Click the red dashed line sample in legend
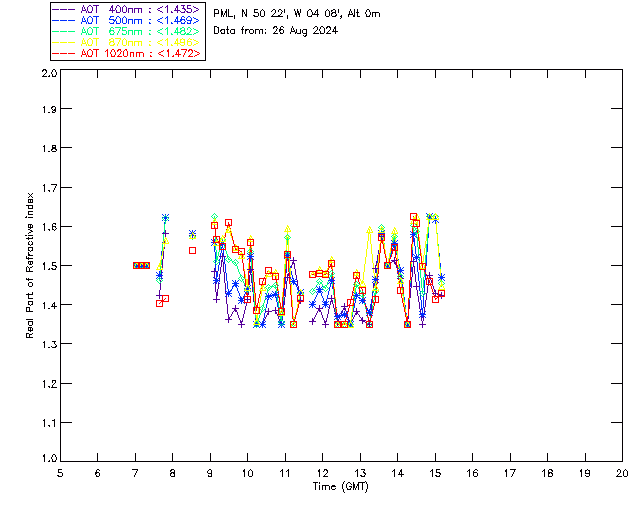This screenshot has height=512, width=640. coord(64,53)
